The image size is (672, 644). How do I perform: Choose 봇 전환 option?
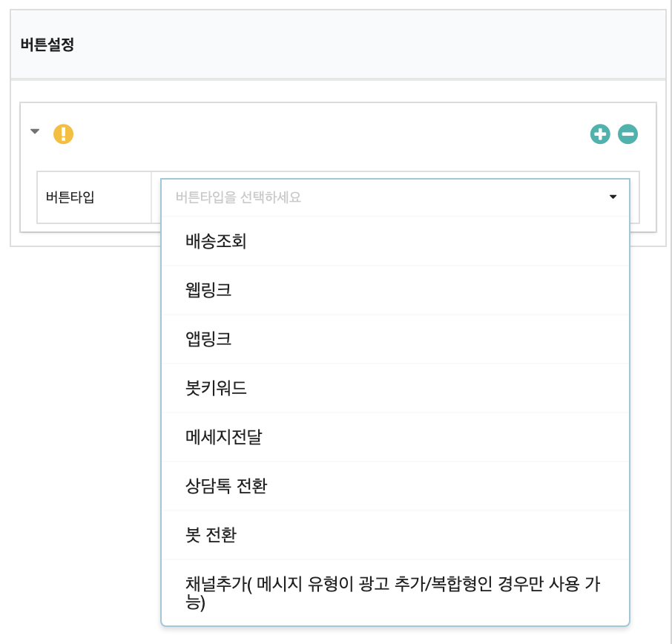click(395, 535)
